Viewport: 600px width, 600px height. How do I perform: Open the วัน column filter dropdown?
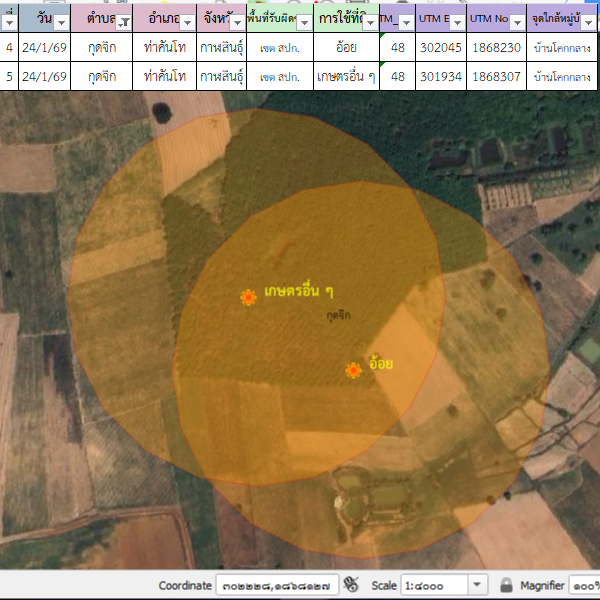point(60,22)
